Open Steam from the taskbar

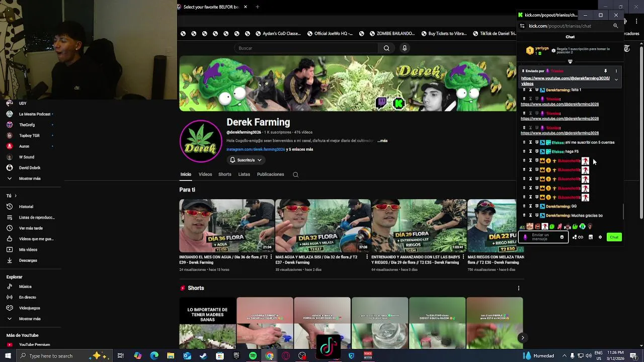pos(203,356)
